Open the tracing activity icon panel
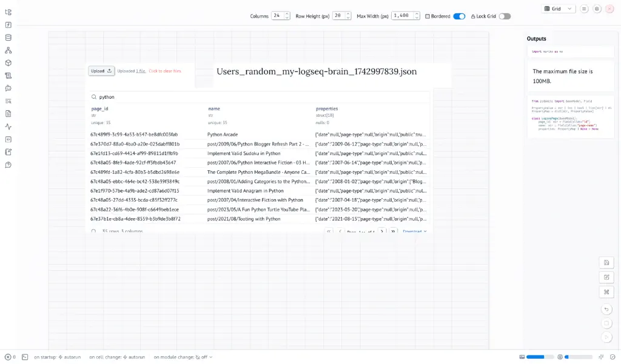This screenshot has width=621, height=364. pos(8,127)
